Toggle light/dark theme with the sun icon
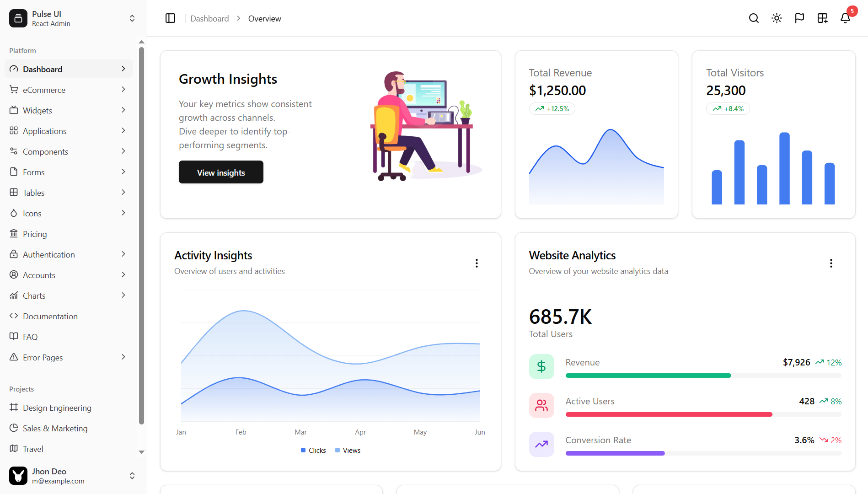Screen dimensions: 868x494 point(776,18)
